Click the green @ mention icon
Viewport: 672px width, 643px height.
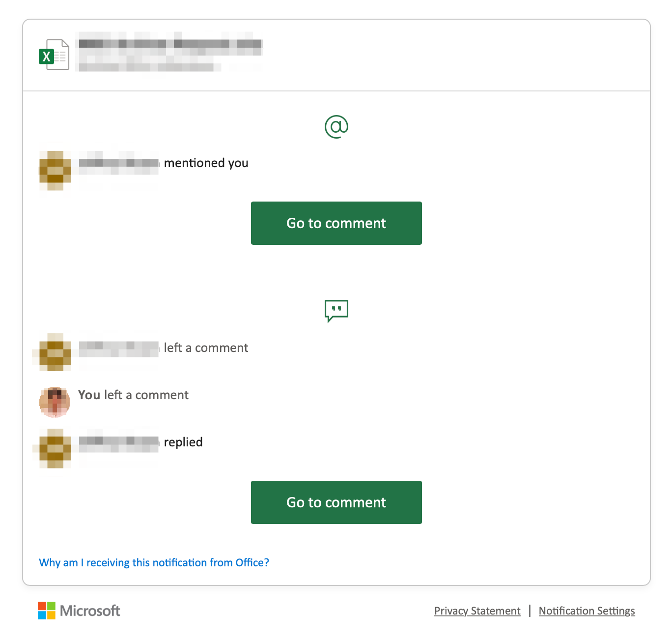tap(336, 125)
